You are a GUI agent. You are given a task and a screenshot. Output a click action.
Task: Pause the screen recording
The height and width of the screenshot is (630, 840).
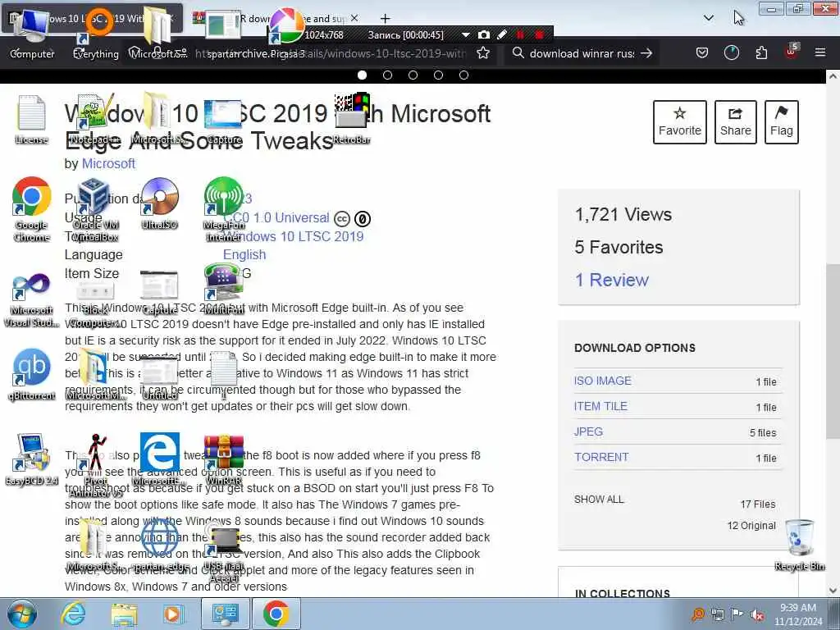coord(520,34)
